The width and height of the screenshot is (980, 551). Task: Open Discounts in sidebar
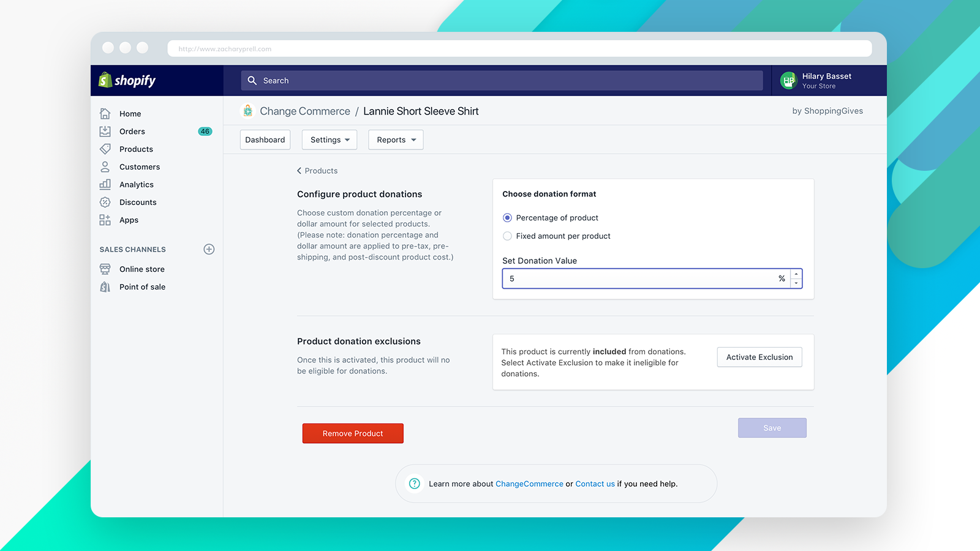[138, 203]
